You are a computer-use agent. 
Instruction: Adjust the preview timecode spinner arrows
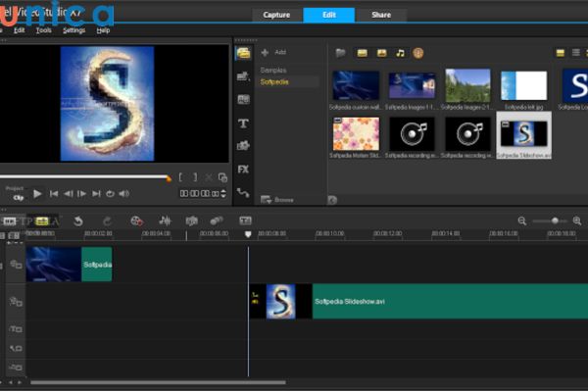pyautogui.click(x=223, y=194)
